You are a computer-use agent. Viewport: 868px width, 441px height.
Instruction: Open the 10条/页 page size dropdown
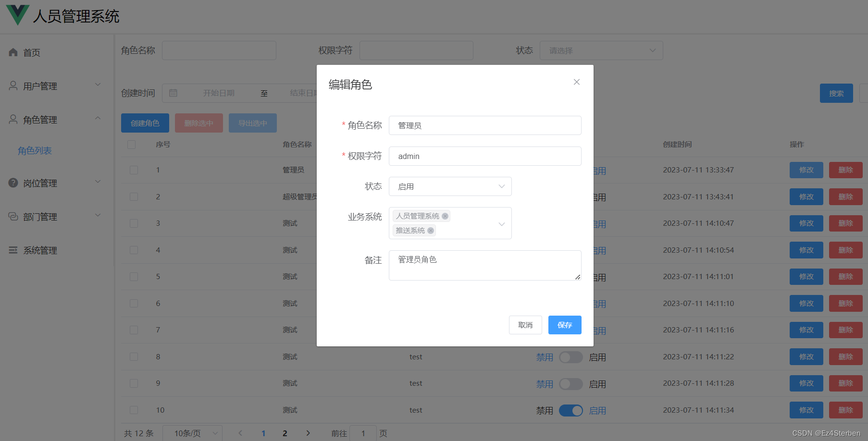192,433
